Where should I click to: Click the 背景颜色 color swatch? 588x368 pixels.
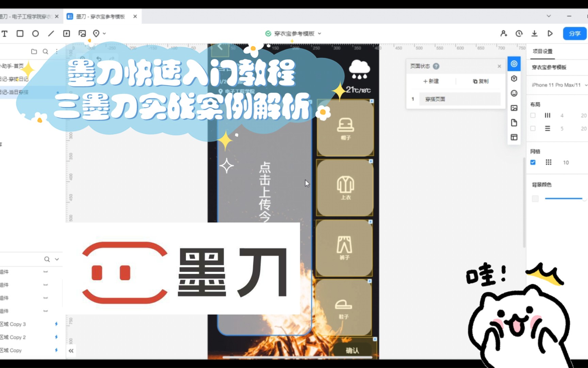point(535,199)
